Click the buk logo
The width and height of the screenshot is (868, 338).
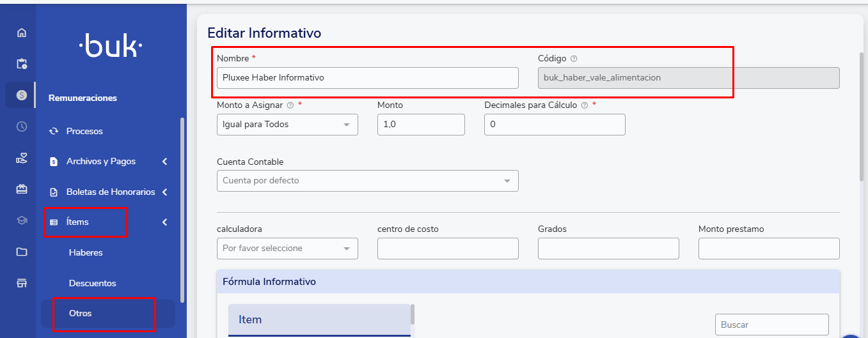[x=110, y=47]
